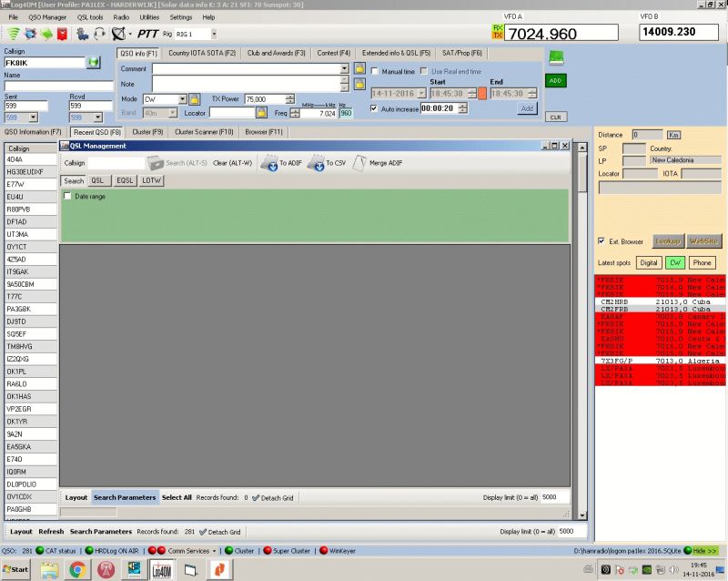Open the file explorer taskbar icon
The height and width of the screenshot is (581, 728).
[x=49, y=570]
